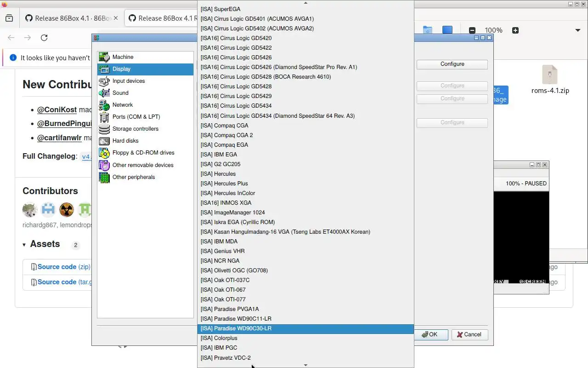
Task: Select the Display category icon
Action: [x=104, y=69]
